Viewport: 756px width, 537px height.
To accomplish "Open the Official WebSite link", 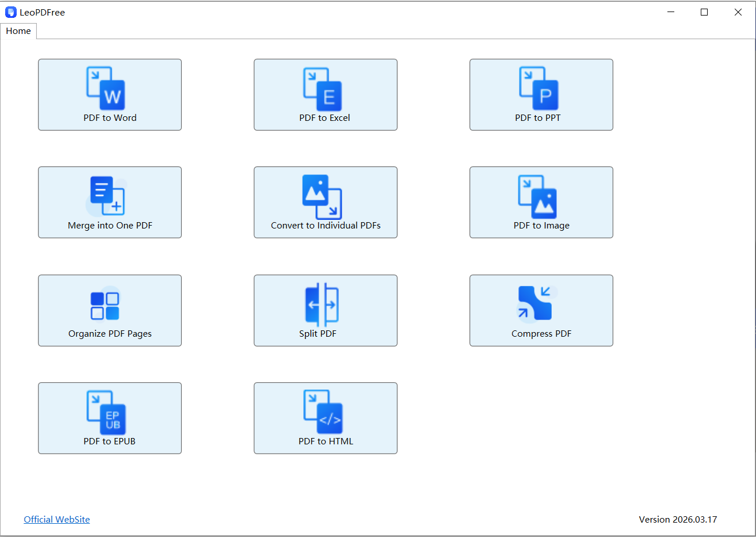I will [56, 519].
